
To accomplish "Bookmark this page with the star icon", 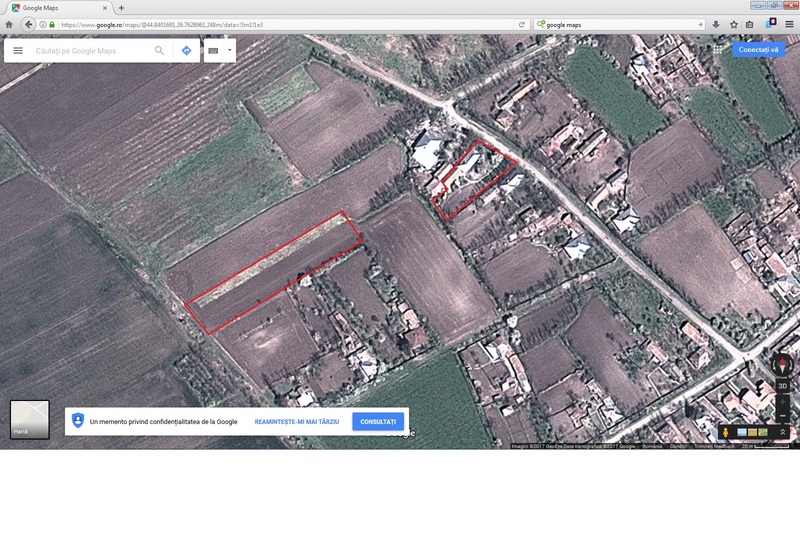I will pos(733,24).
